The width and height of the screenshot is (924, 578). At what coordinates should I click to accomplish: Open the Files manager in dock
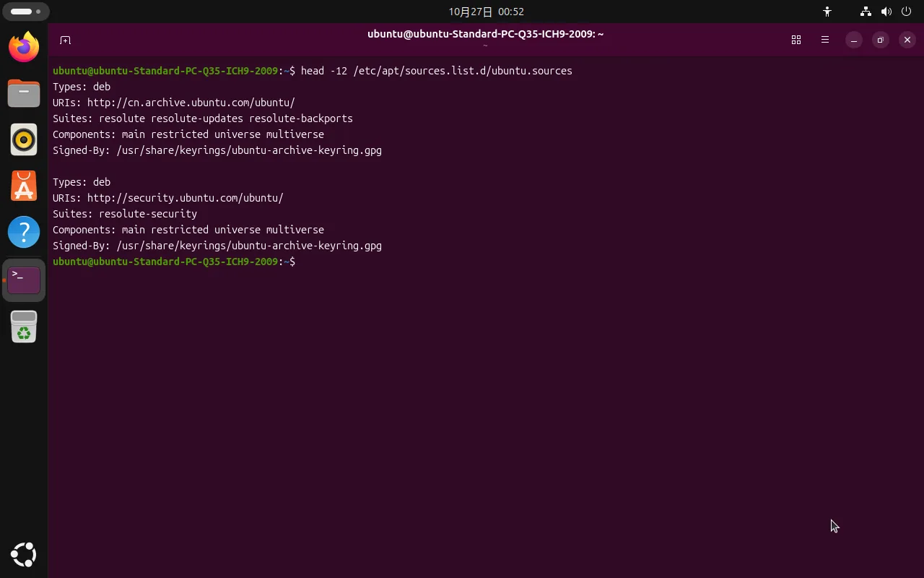pos(24,94)
